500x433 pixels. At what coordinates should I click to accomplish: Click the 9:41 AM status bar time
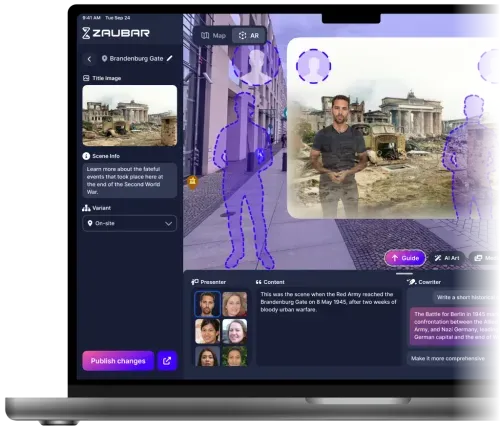(91, 18)
